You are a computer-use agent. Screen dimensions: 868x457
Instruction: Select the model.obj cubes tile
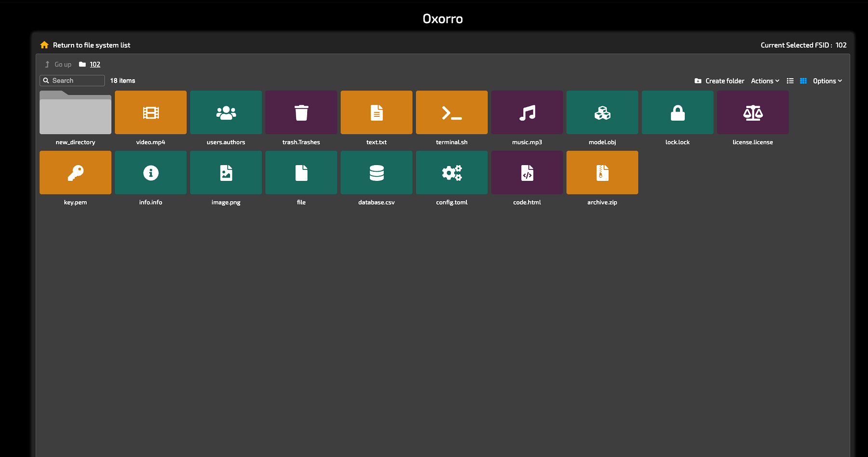coord(602,112)
